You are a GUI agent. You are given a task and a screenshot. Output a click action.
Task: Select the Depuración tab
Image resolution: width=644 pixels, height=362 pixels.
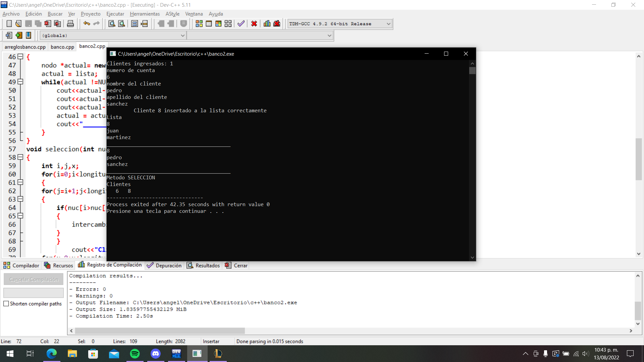click(168, 265)
